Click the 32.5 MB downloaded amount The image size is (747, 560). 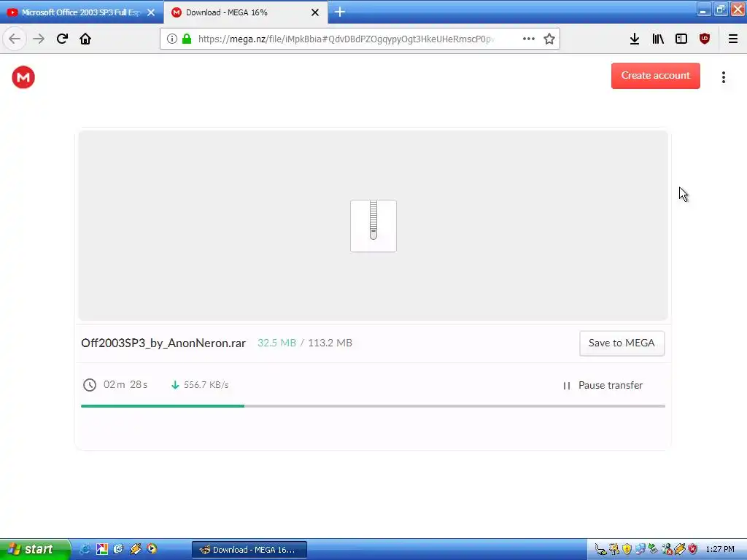(276, 343)
